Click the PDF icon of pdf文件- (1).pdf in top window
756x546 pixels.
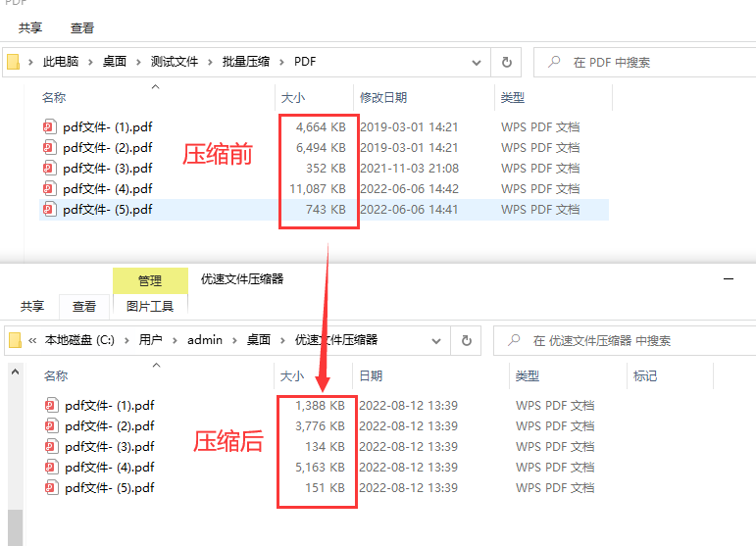[x=49, y=127]
